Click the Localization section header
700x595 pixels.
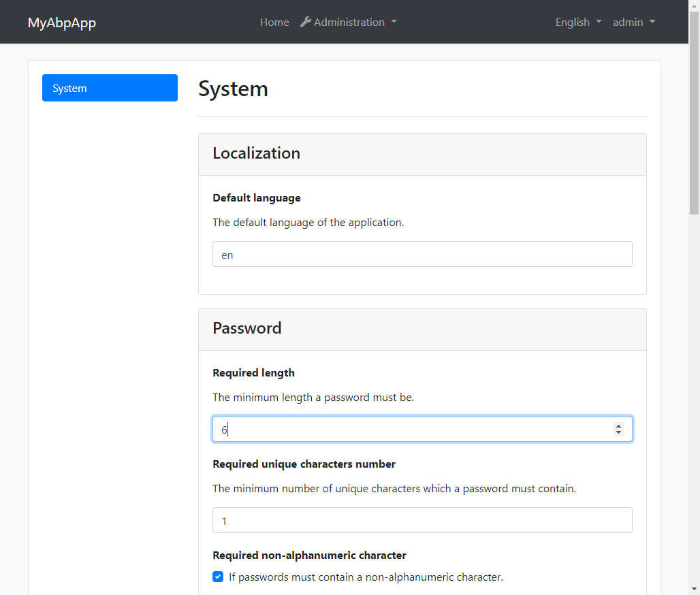(x=257, y=153)
